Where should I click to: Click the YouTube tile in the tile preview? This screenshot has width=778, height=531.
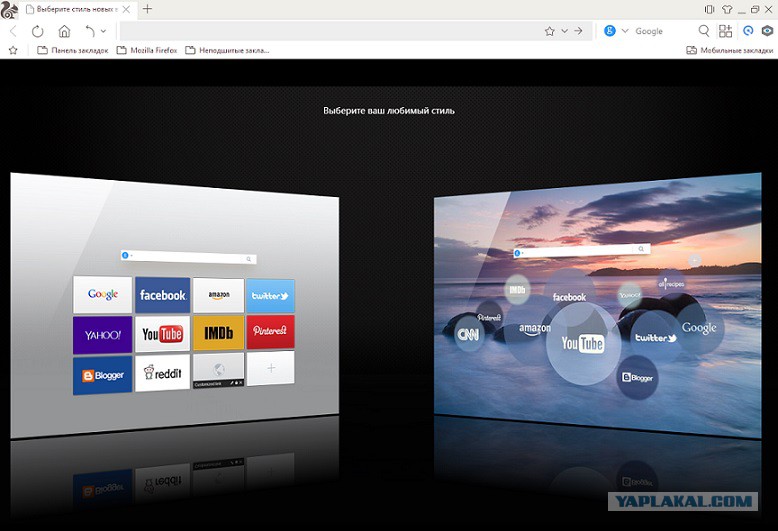(x=163, y=333)
